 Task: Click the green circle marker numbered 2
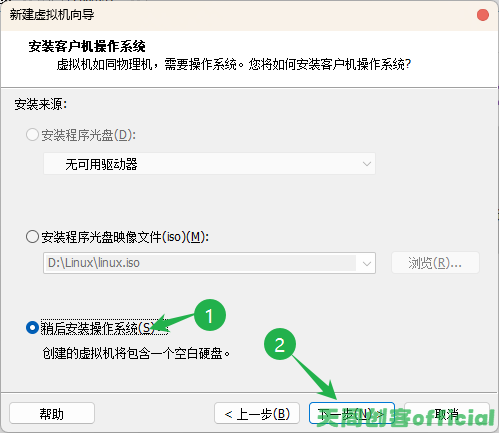[280, 344]
